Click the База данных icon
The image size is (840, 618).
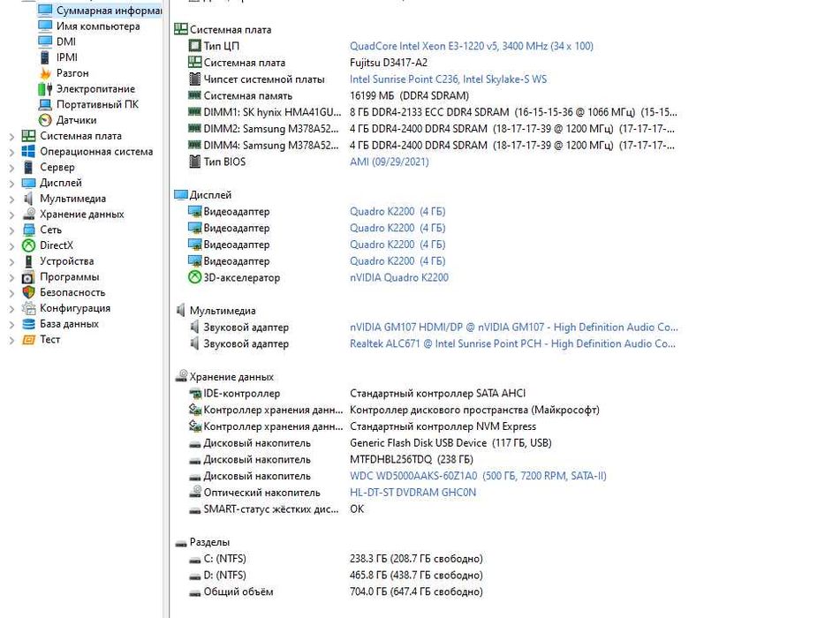[28, 323]
